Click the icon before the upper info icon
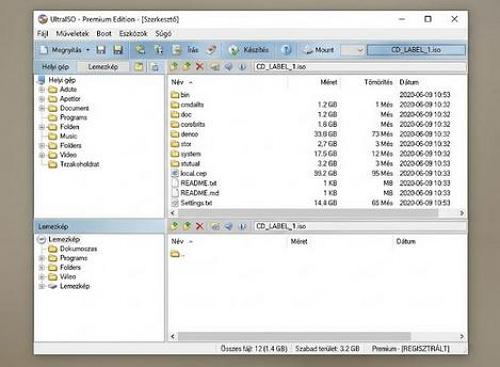 click(228, 67)
